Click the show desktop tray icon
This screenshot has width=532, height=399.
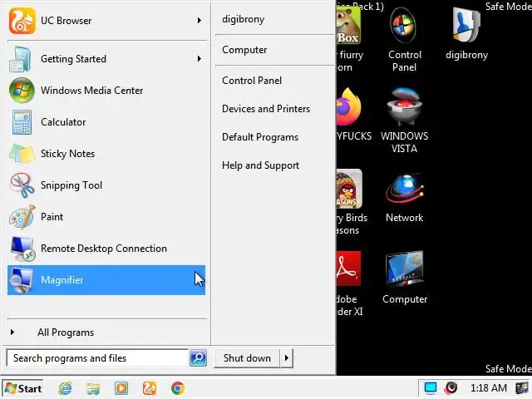(522, 388)
